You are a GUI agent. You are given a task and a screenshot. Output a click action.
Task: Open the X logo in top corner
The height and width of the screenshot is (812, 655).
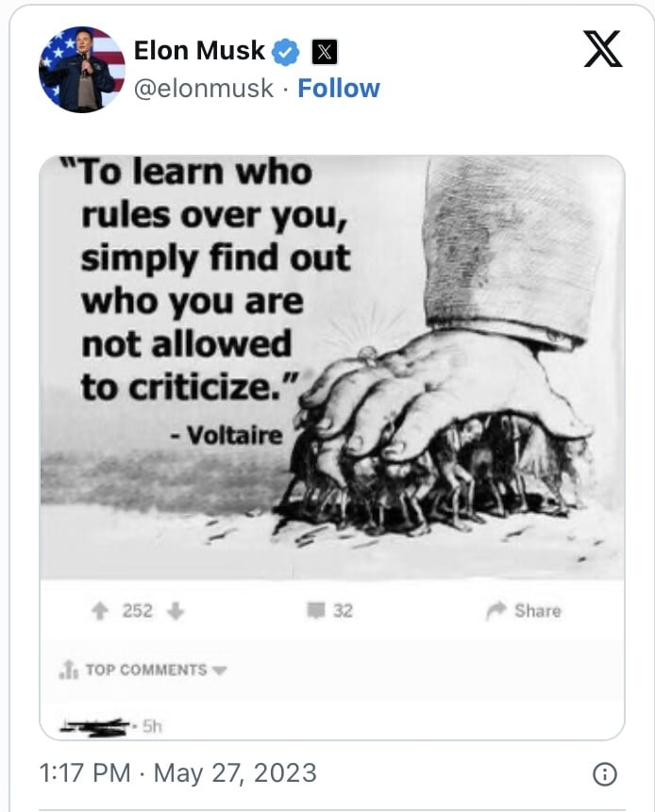click(x=603, y=49)
